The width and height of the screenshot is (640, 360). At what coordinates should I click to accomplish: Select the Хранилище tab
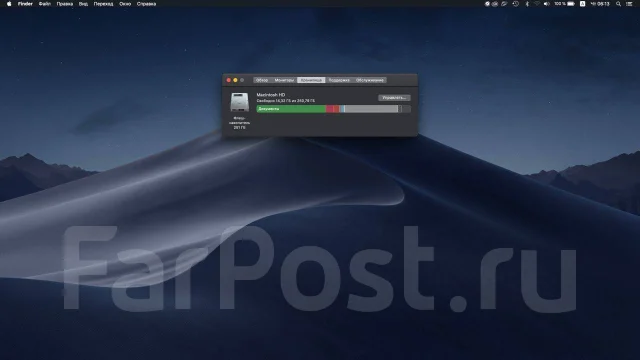click(x=311, y=80)
